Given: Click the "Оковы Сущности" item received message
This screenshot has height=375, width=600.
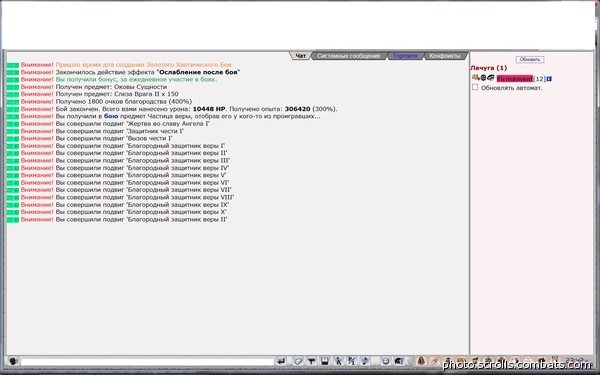Looking at the screenshot, I should coord(111,87).
